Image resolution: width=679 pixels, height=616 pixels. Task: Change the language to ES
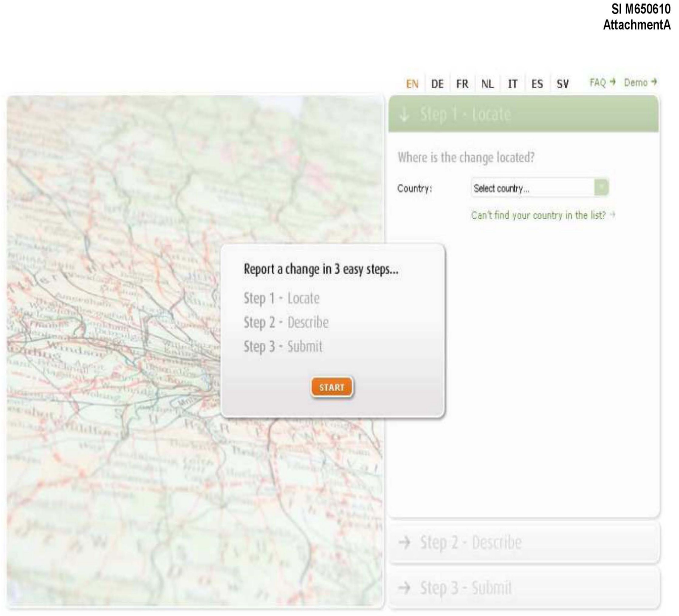537,84
